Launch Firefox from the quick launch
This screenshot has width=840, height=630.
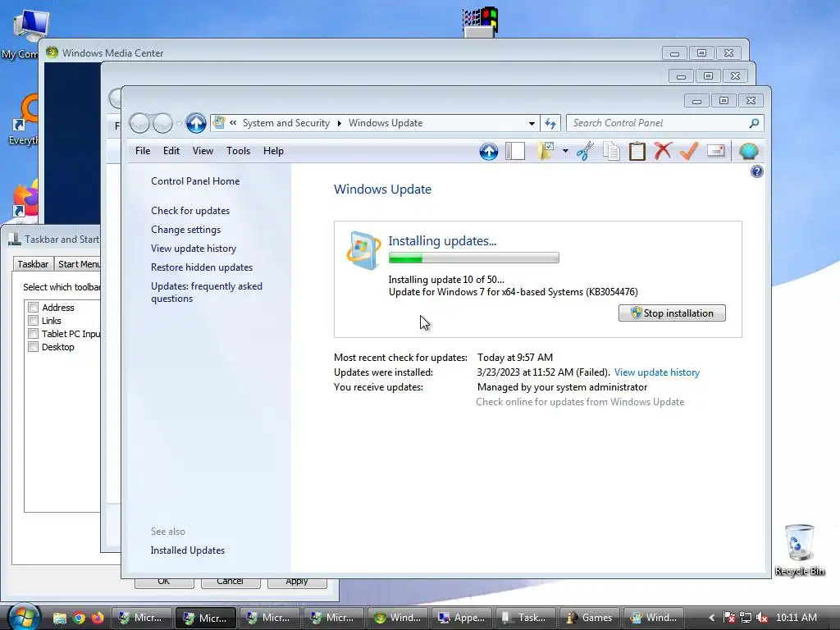(x=98, y=618)
